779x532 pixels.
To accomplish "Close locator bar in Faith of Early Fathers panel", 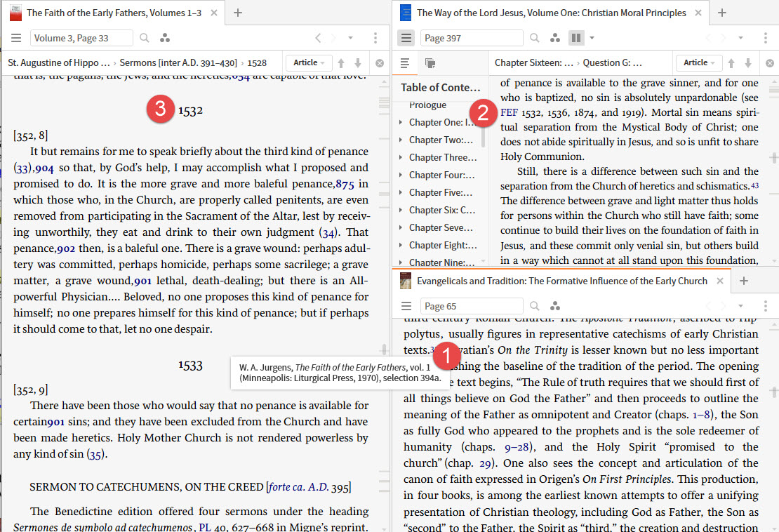I will pos(380,63).
